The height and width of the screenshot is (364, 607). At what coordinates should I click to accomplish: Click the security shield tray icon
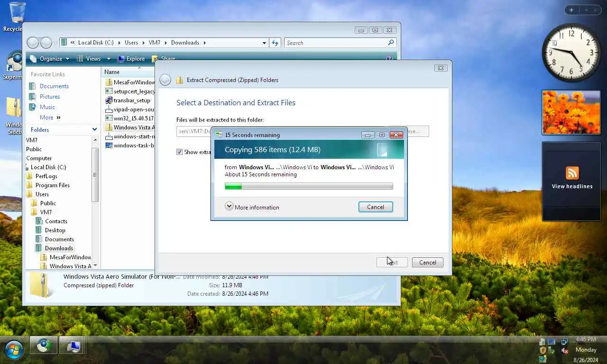coord(543,351)
